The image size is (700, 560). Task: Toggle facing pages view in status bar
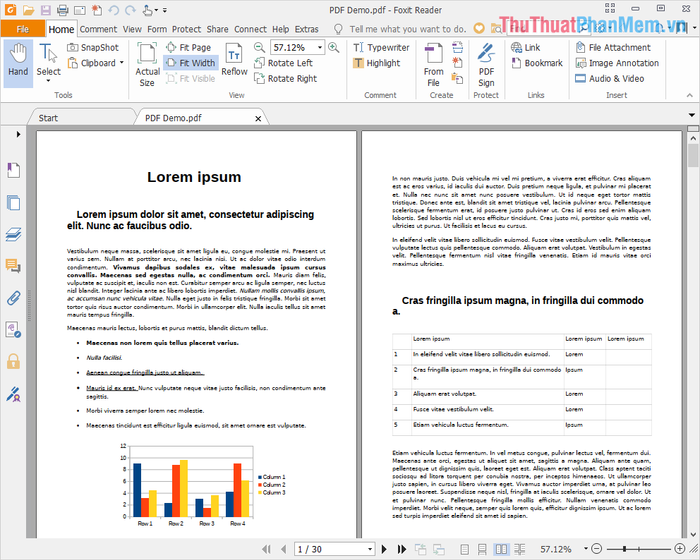(x=501, y=549)
